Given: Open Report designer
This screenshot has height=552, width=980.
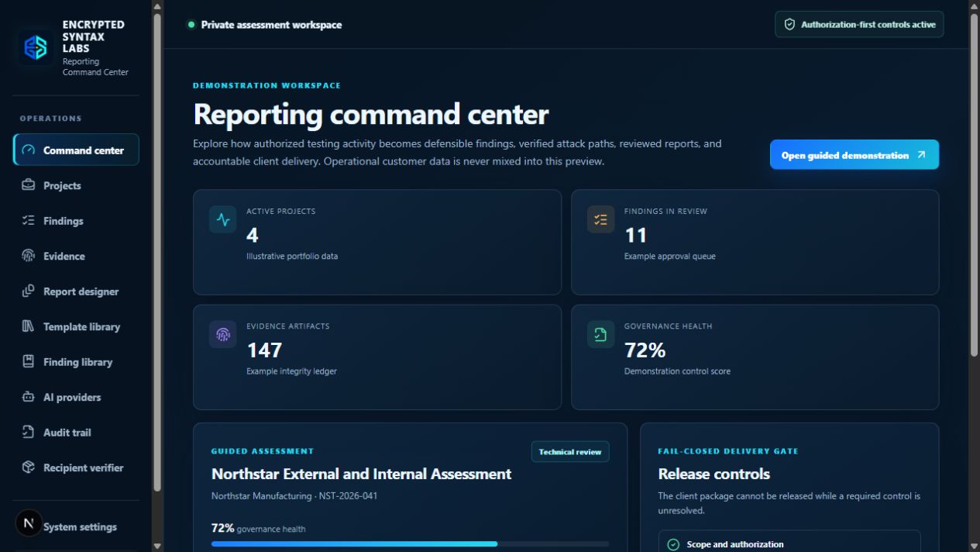Looking at the screenshot, I should pyautogui.click(x=76, y=292).
